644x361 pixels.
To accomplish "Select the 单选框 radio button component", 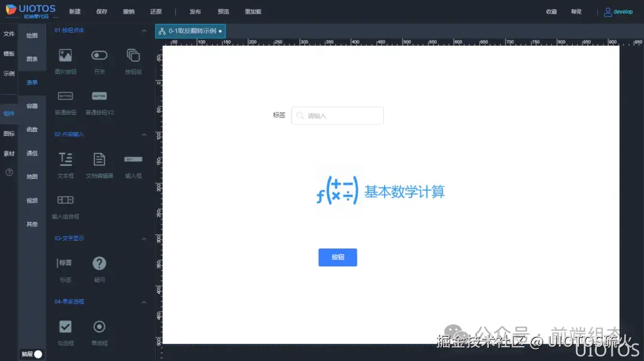I will pyautogui.click(x=99, y=326).
